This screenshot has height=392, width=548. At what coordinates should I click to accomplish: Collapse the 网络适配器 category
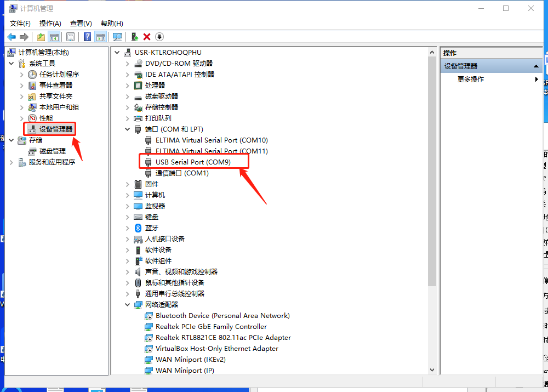click(x=128, y=305)
